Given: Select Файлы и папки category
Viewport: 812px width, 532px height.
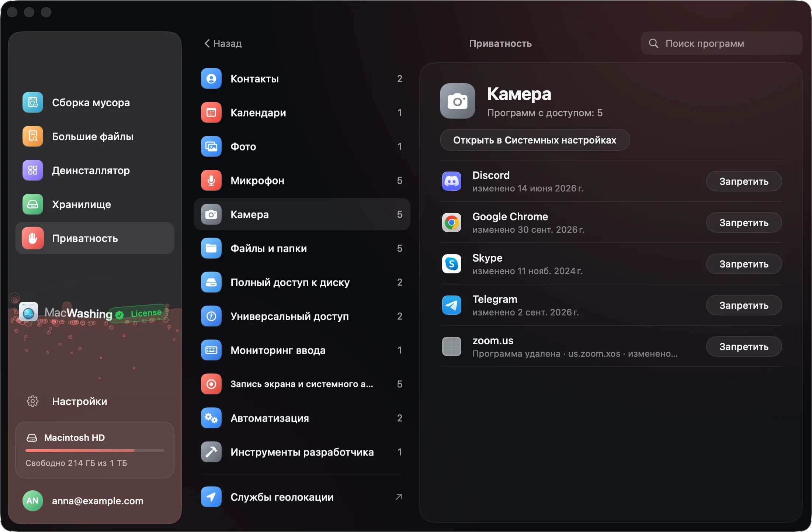Looking at the screenshot, I should click(302, 248).
